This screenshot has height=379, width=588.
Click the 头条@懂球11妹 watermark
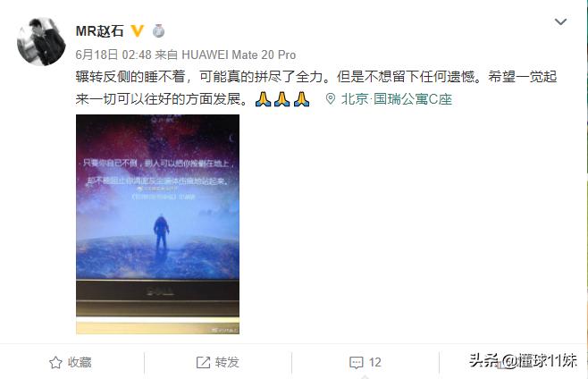523,361
